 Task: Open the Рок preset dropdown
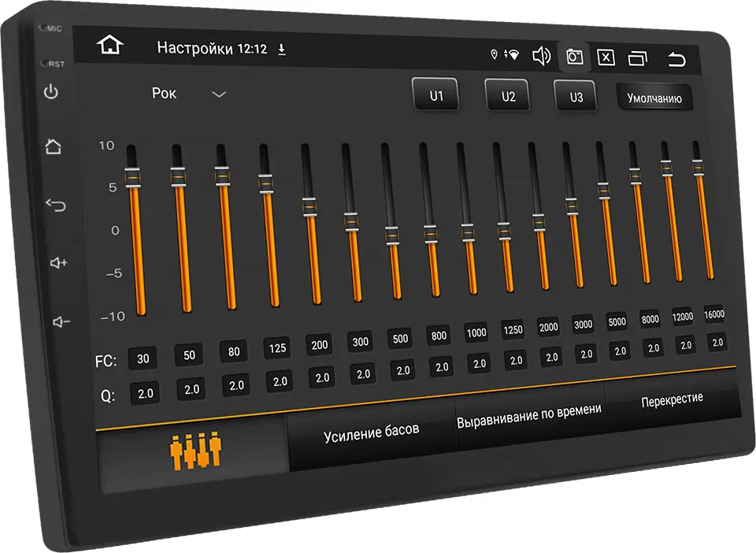[164, 94]
